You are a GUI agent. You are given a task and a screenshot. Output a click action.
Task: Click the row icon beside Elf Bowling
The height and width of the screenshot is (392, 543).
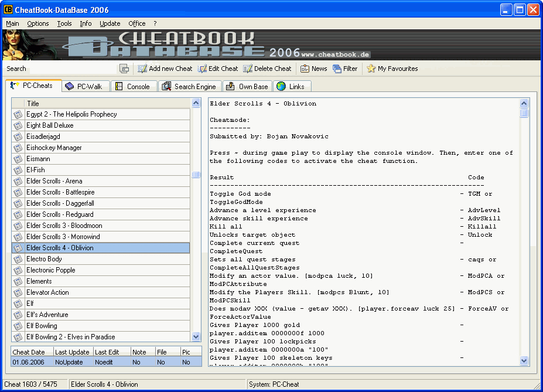18,326
